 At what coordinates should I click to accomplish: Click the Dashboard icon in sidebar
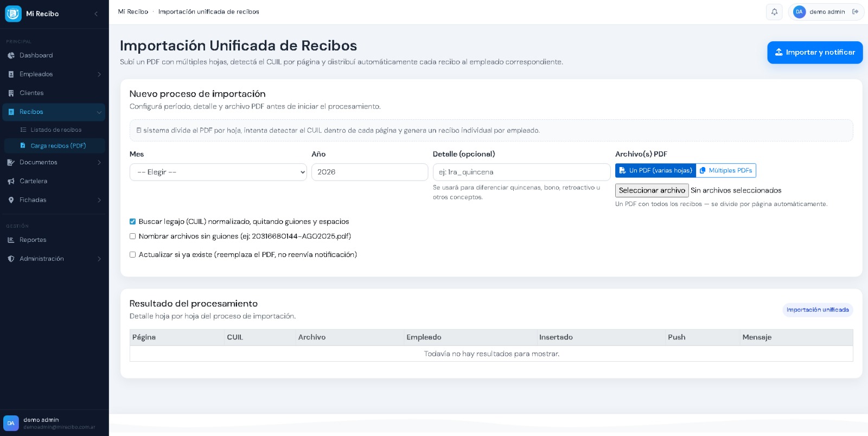point(11,55)
